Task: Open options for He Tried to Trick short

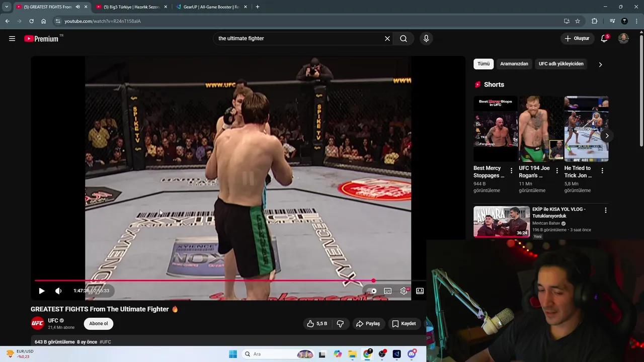Action: click(602, 171)
